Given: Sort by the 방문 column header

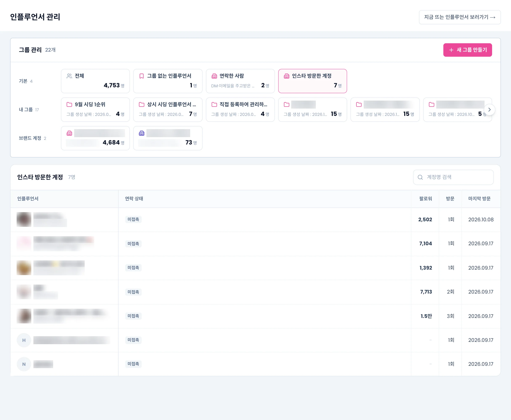Looking at the screenshot, I should click(450, 199).
